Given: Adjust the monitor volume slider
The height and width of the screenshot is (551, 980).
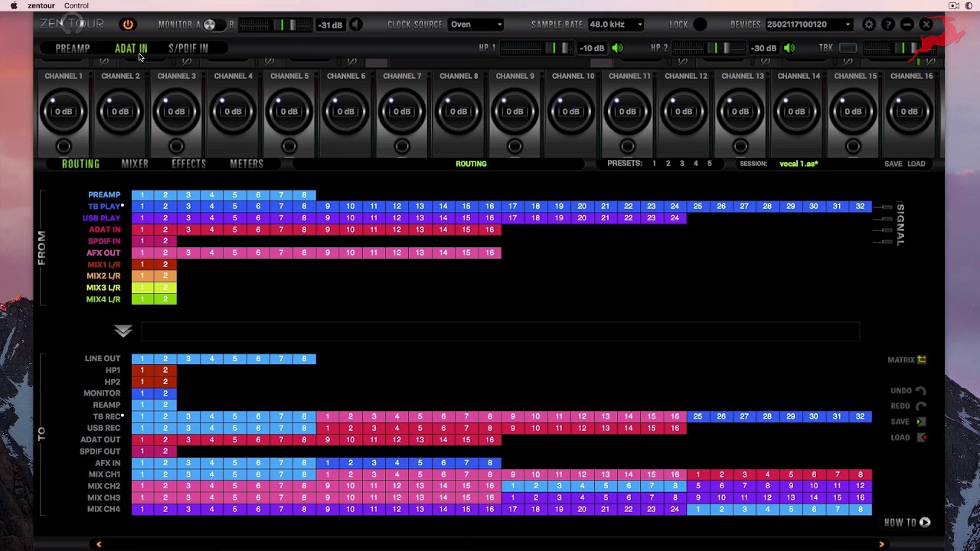Looking at the screenshot, I should [x=275, y=24].
